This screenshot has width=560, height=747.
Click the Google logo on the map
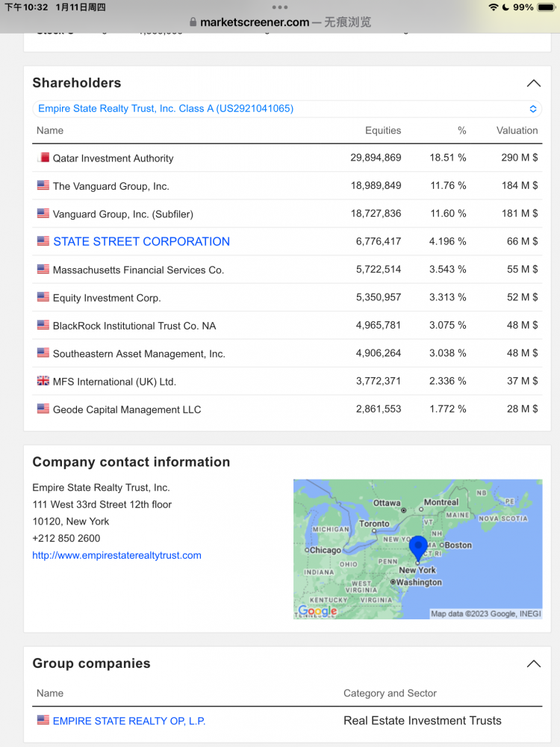317,611
